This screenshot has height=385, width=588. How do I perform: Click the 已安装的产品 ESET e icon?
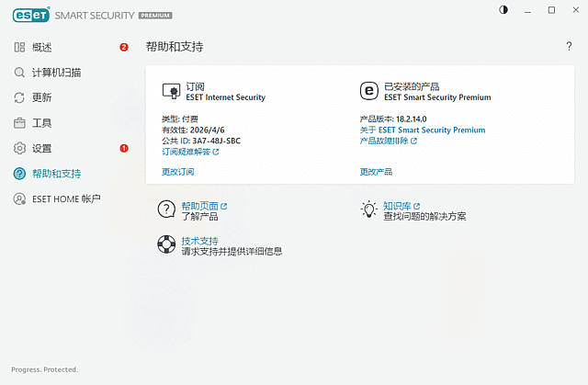pyautogui.click(x=369, y=91)
